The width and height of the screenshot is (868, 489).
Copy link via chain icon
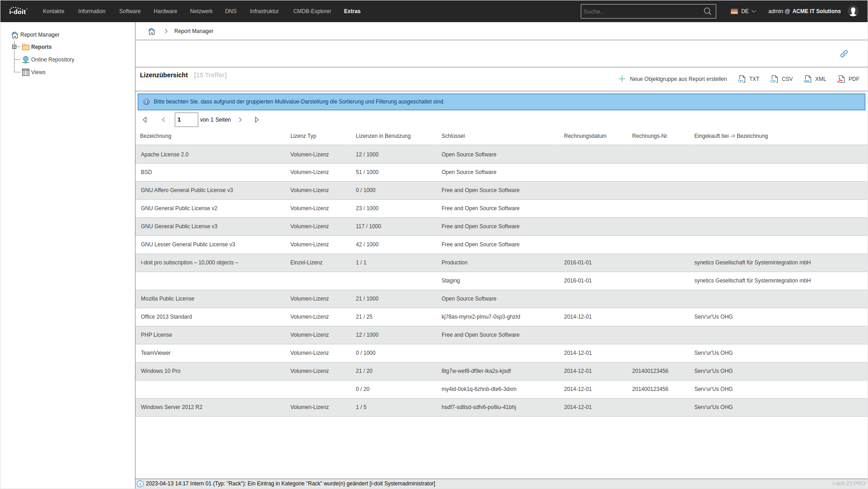click(x=844, y=54)
